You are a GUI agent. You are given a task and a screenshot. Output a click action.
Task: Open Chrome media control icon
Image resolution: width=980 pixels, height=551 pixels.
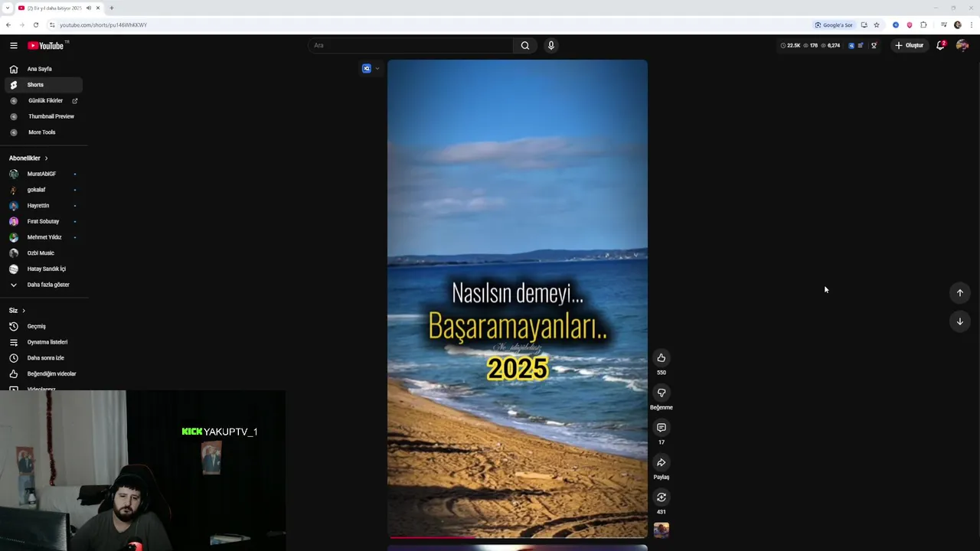point(944,24)
